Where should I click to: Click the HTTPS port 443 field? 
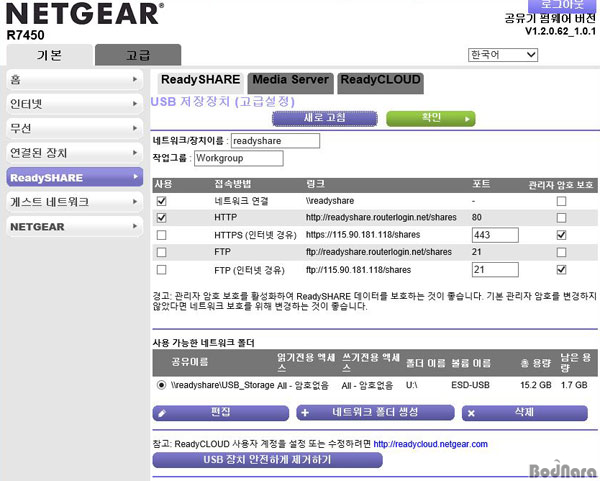point(495,235)
